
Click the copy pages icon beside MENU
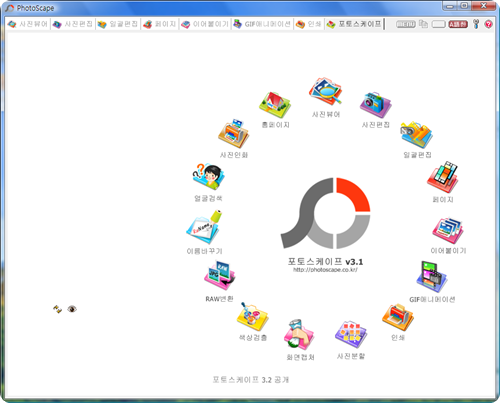click(x=423, y=24)
